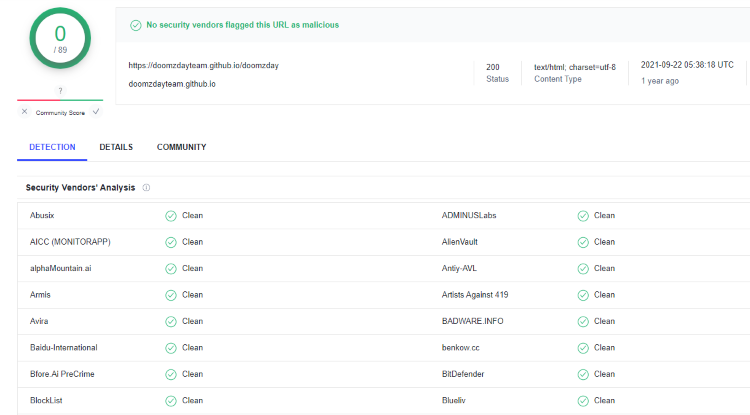Click the Clean check icon for Antiy-AVL

[583, 269]
